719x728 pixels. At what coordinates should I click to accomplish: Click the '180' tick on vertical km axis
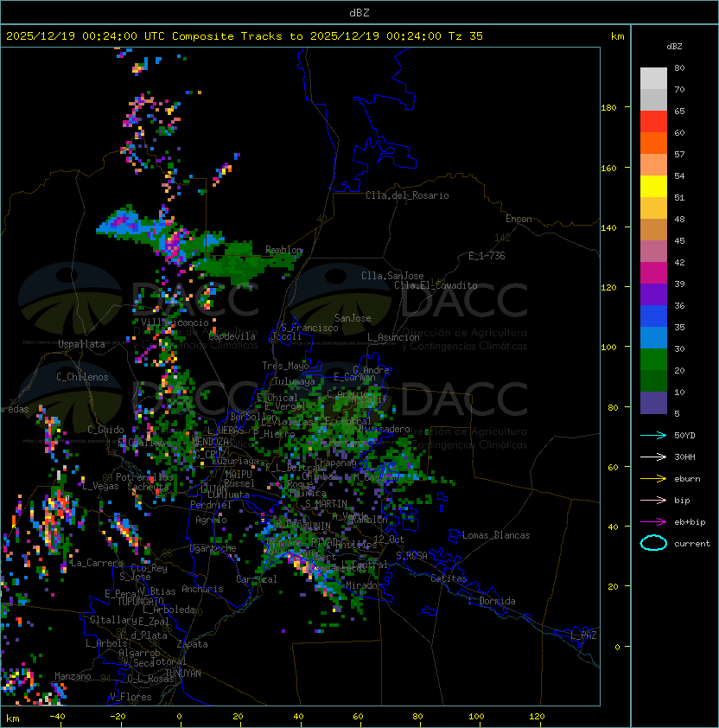(608, 108)
